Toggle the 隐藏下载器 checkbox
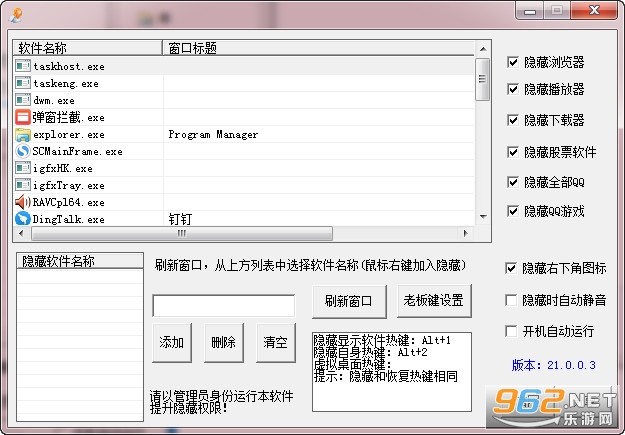The image size is (625, 435). click(x=513, y=120)
